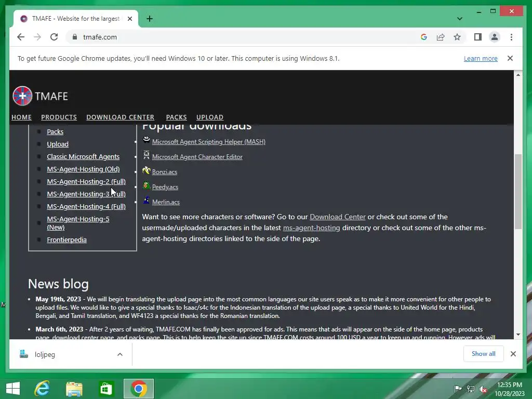Go to HOME in the nav bar

(21, 117)
